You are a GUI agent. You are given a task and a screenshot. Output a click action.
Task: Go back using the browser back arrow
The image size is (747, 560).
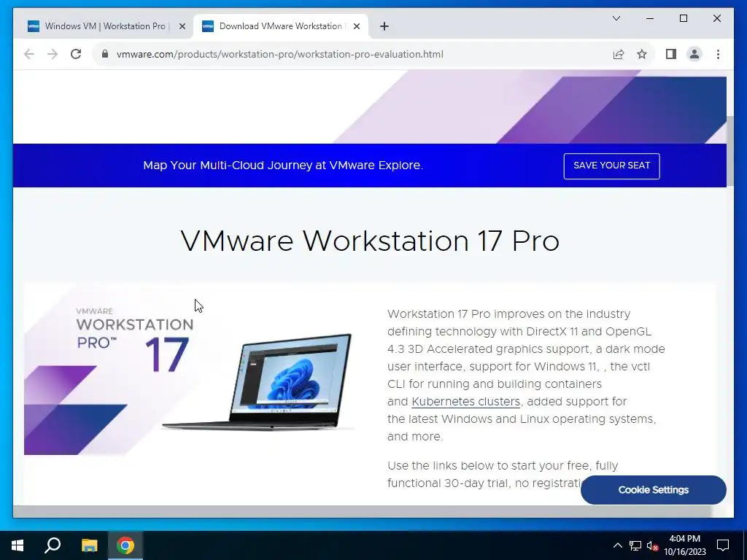pos(29,54)
